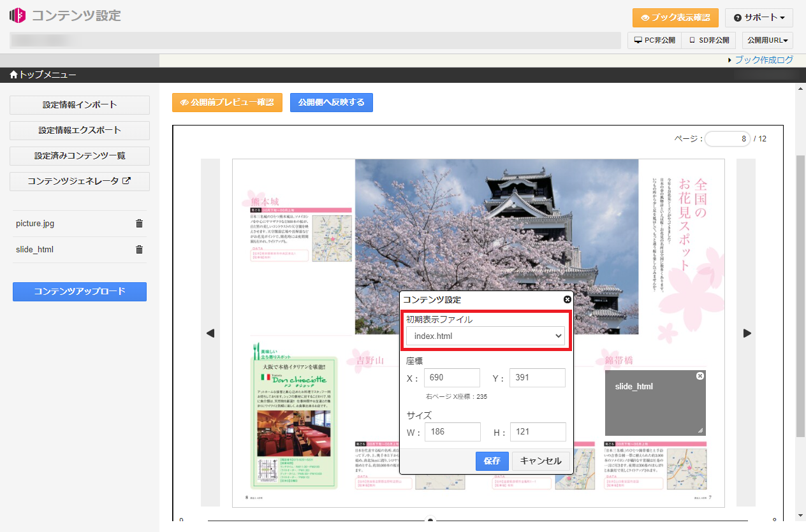
Task: Open the ブック作成ログ link
Action: pos(764,60)
